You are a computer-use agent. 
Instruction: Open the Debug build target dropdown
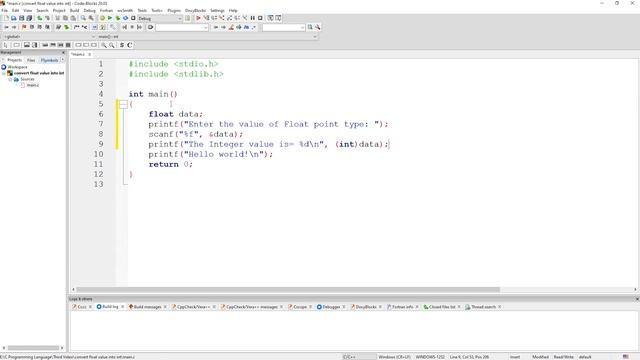(160, 18)
